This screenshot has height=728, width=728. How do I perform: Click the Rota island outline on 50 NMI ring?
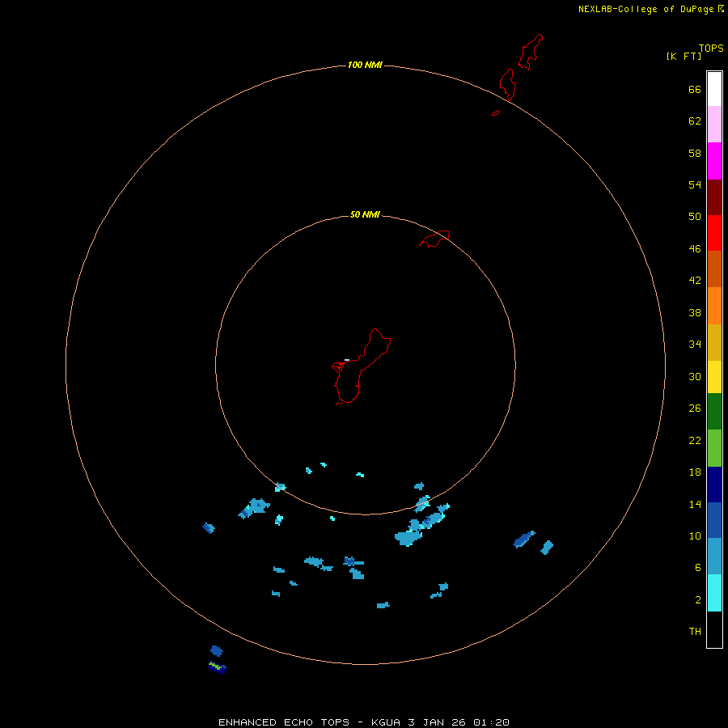[434, 239]
